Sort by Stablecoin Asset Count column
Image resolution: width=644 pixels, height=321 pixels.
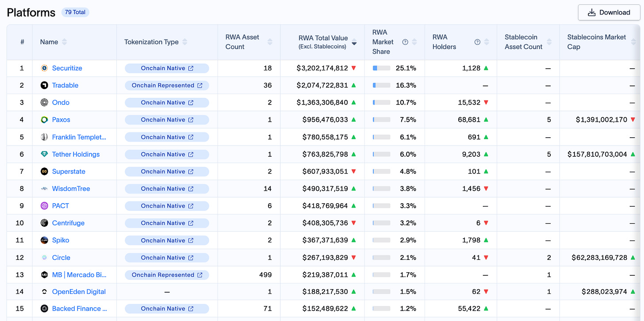pos(549,42)
